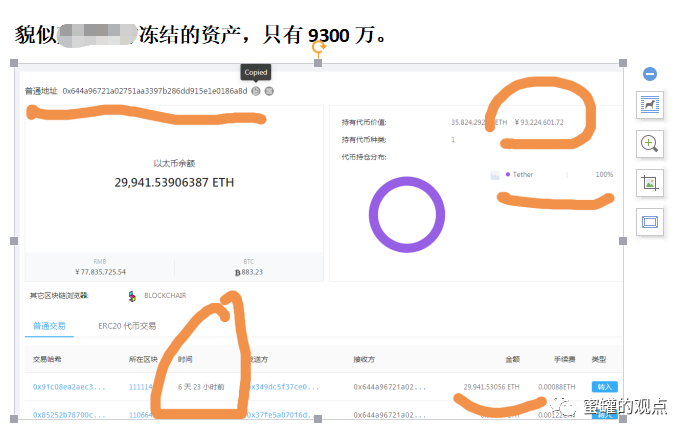Screen dimensions: 690x437
Task: Click the blue minus collapse button
Action: [650, 73]
